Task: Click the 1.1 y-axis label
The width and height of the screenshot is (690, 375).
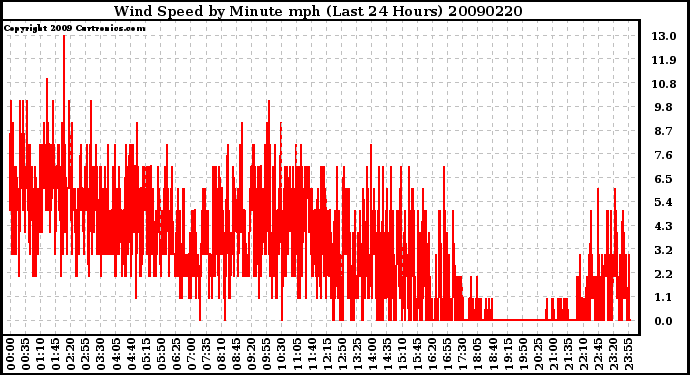Action: [x=664, y=298]
